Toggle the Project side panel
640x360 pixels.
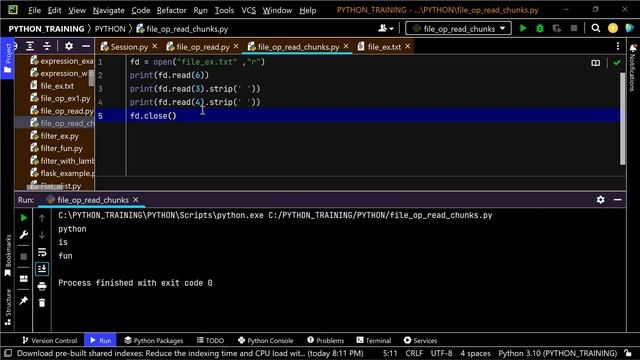pyautogui.click(x=7, y=58)
